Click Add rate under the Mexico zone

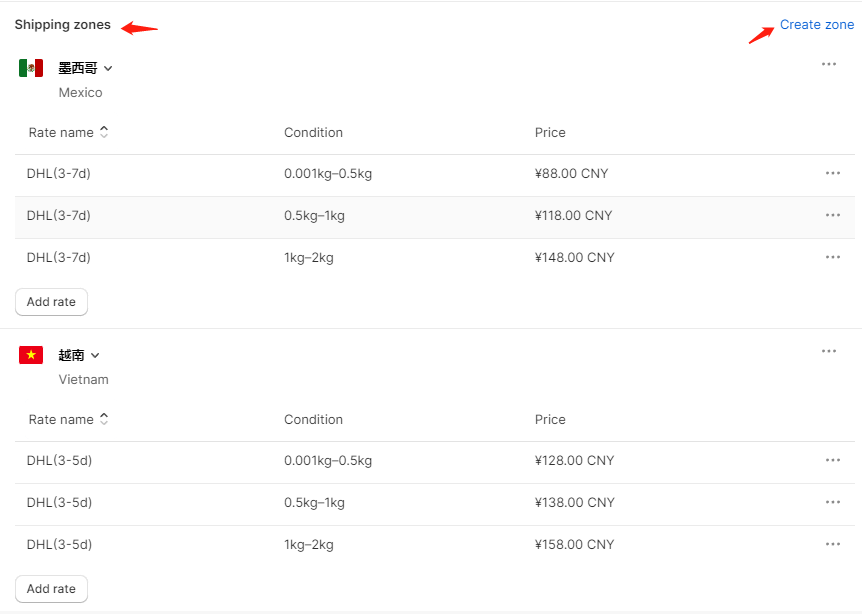tap(51, 302)
